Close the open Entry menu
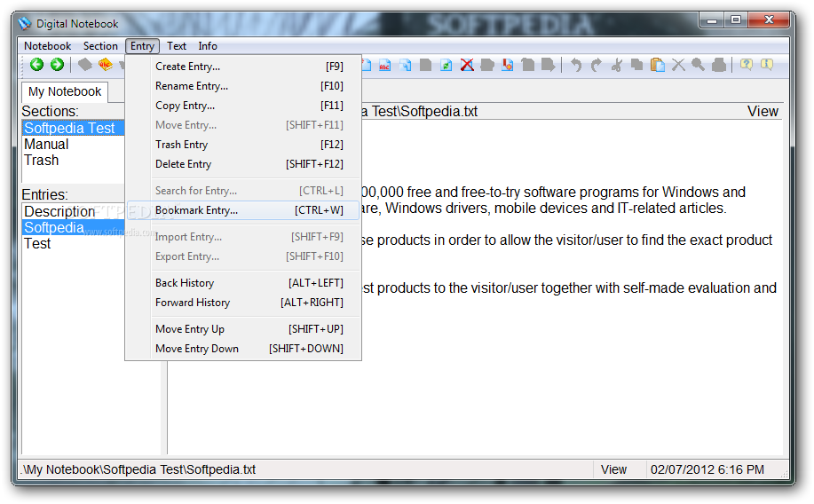The height and width of the screenshot is (504, 814). 142,45
